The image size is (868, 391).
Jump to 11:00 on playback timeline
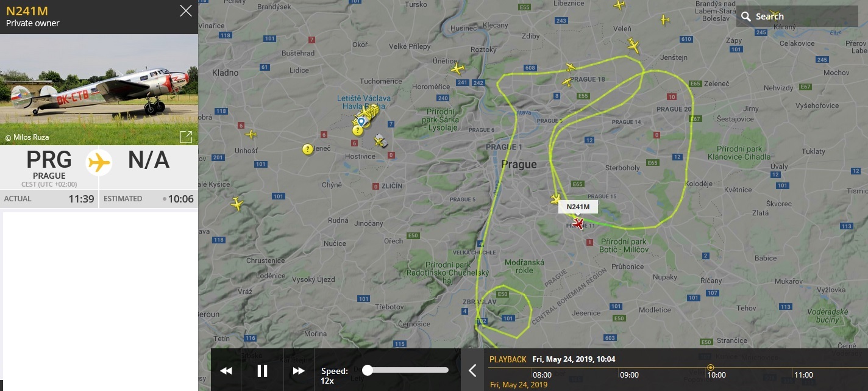803,375
